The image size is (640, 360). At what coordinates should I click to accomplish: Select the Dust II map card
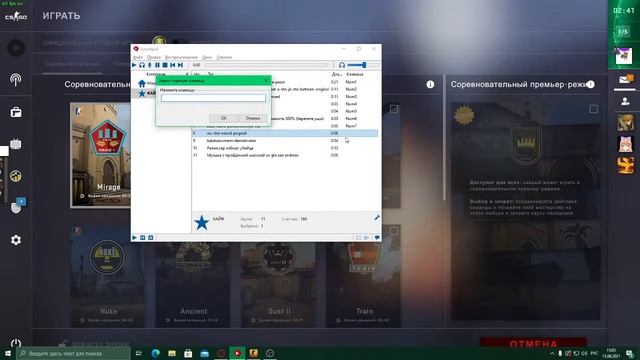click(x=279, y=284)
